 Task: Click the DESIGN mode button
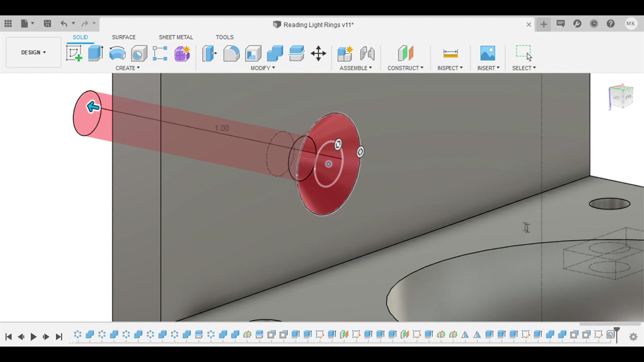pos(33,52)
